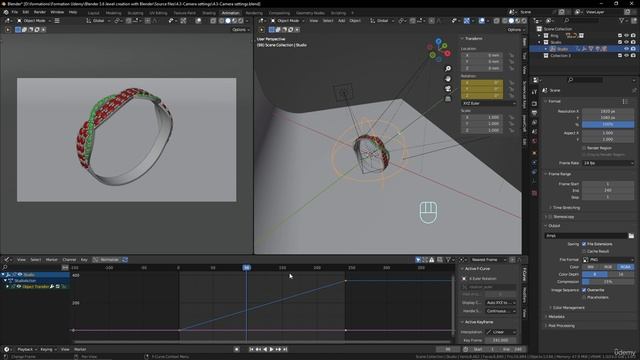Open Options dropdown in right viewport
Screen dimensions: 640x360
[516, 29]
